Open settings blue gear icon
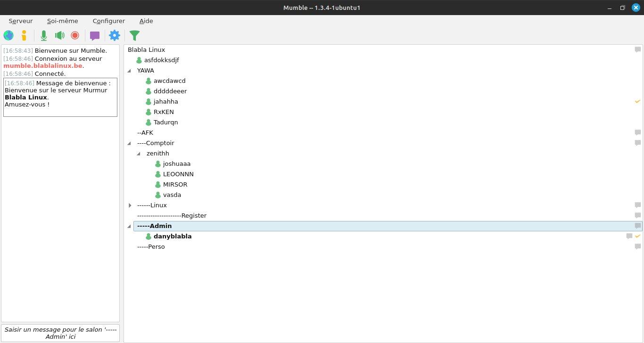The width and height of the screenshot is (644, 343). pyautogui.click(x=115, y=35)
